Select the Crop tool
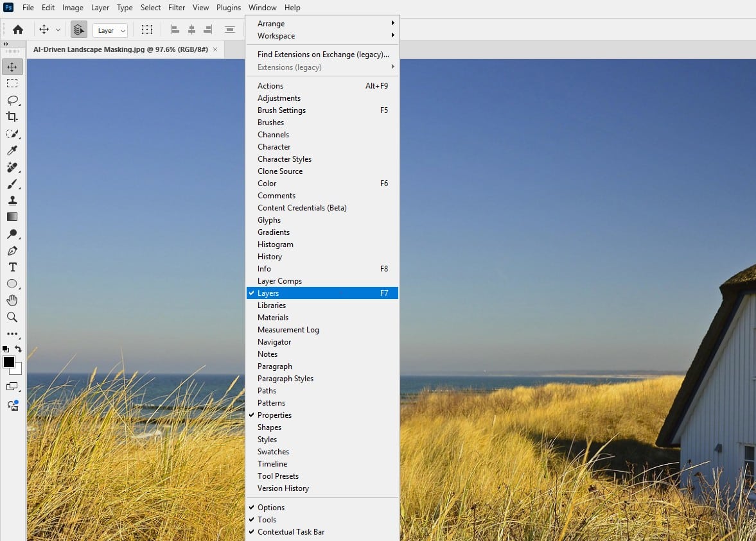Viewport: 756px width, 541px height. [12, 117]
